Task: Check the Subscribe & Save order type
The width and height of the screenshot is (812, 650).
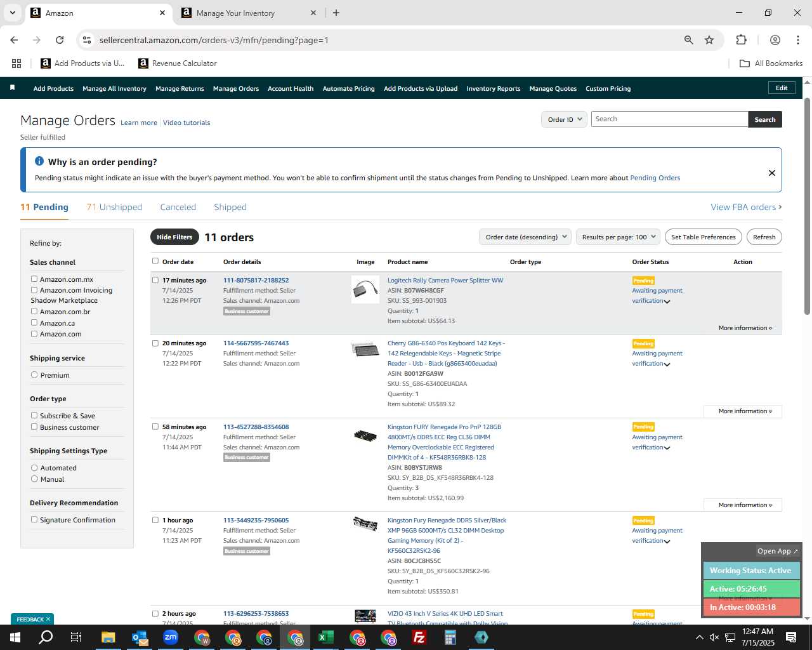Action: click(x=34, y=415)
